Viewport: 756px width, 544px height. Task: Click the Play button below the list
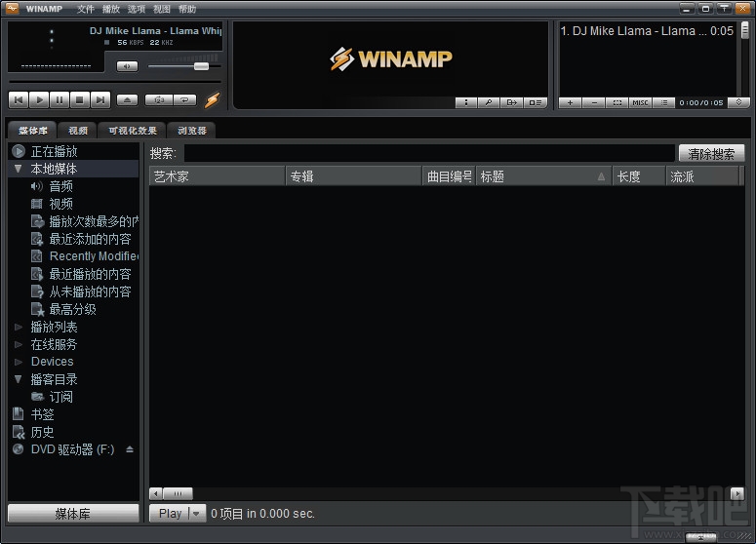[170, 513]
